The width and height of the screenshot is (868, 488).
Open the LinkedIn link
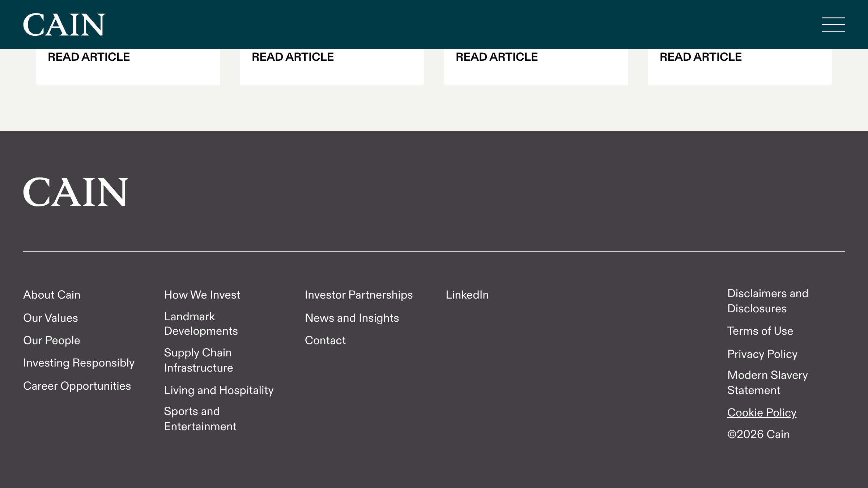point(467,295)
